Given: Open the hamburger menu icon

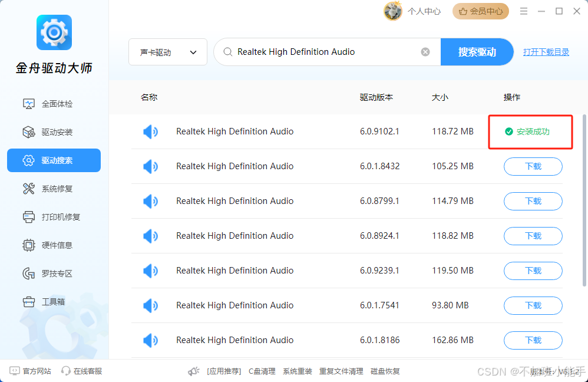Looking at the screenshot, I should 524,11.
